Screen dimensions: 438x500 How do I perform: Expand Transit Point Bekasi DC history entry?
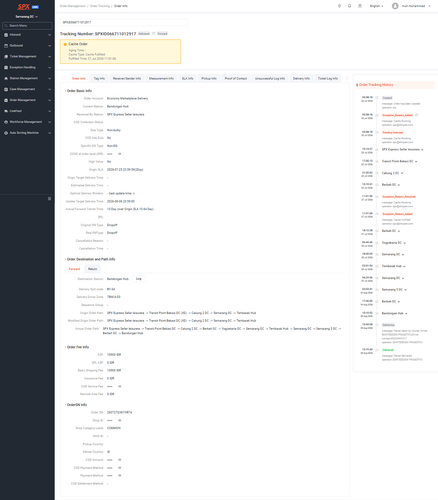click(416, 161)
